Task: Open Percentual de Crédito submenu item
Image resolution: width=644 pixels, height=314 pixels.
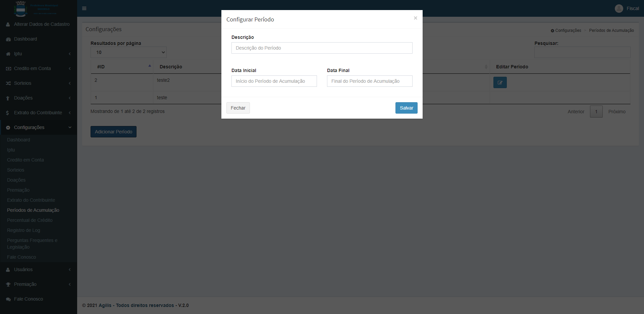Action: pos(30,220)
